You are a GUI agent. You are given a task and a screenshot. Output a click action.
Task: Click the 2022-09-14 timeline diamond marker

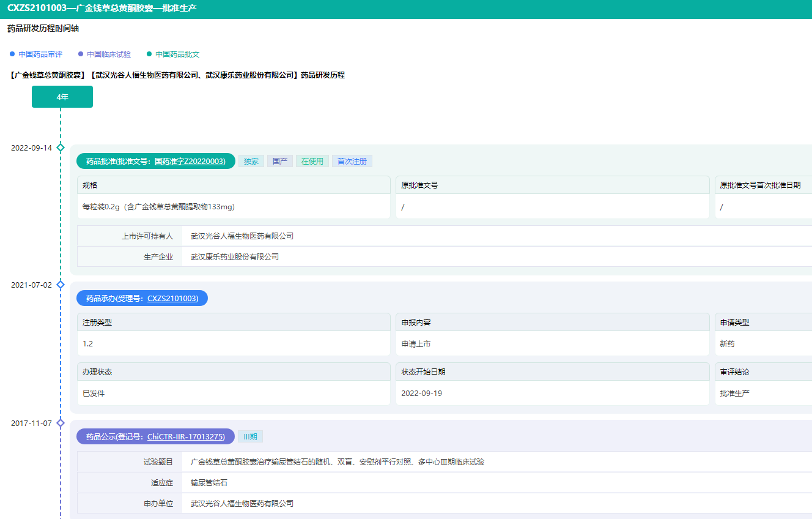click(x=61, y=147)
